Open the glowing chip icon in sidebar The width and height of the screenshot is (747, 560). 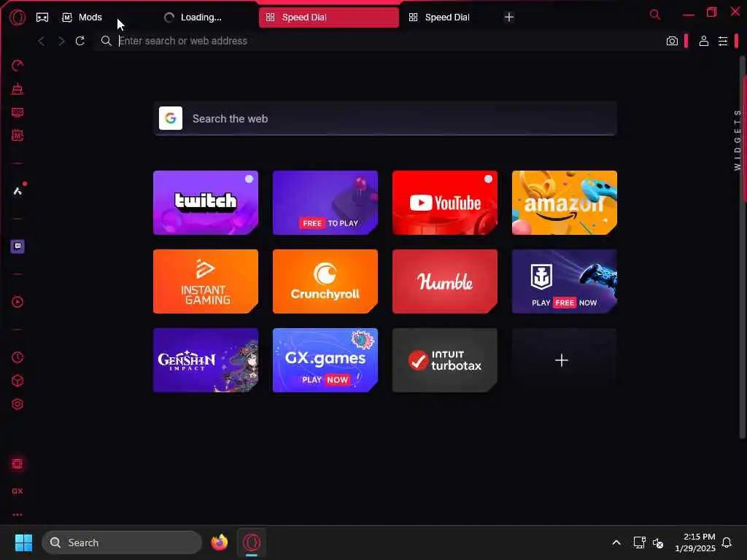18,464
